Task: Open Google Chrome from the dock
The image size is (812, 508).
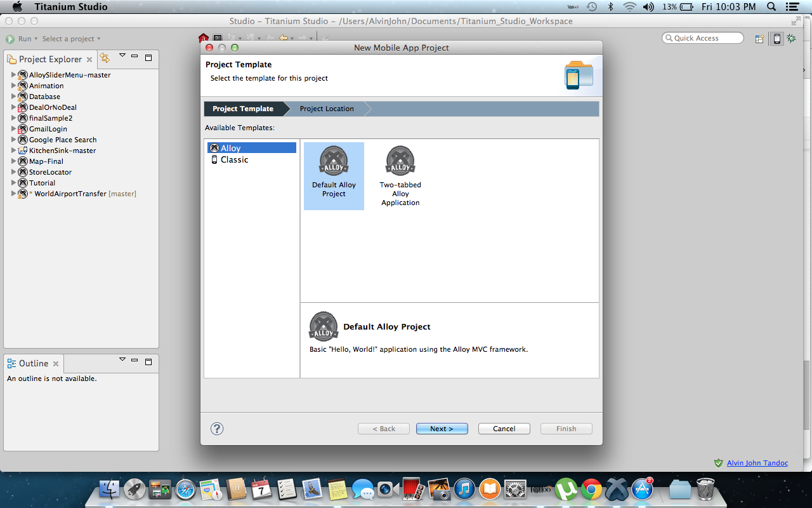Action: [591, 489]
